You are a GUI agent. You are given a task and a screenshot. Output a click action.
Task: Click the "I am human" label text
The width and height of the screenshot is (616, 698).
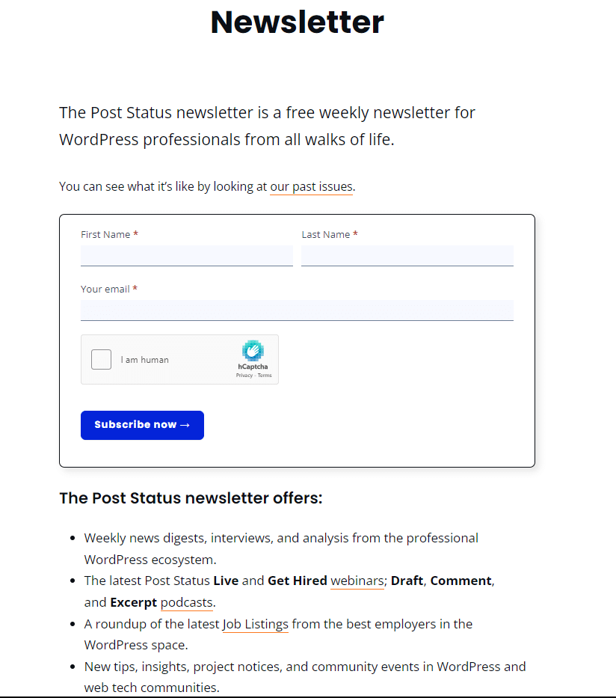[145, 359]
